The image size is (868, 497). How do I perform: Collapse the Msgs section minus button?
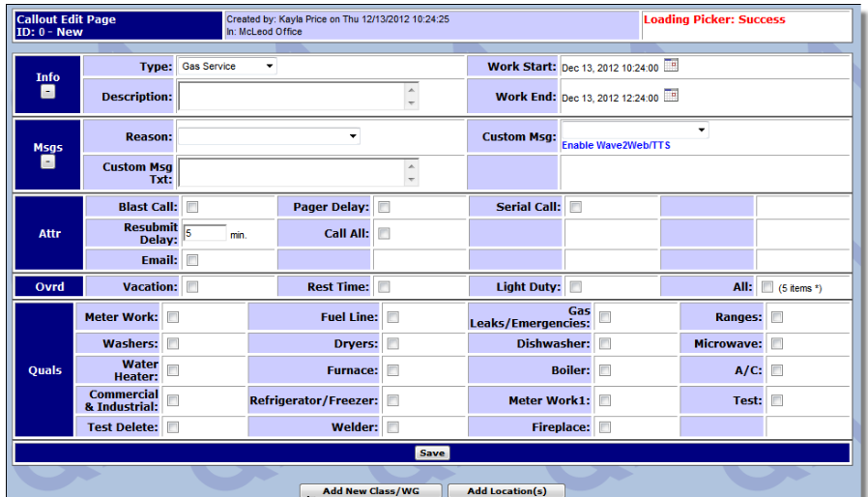pyautogui.click(x=47, y=162)
